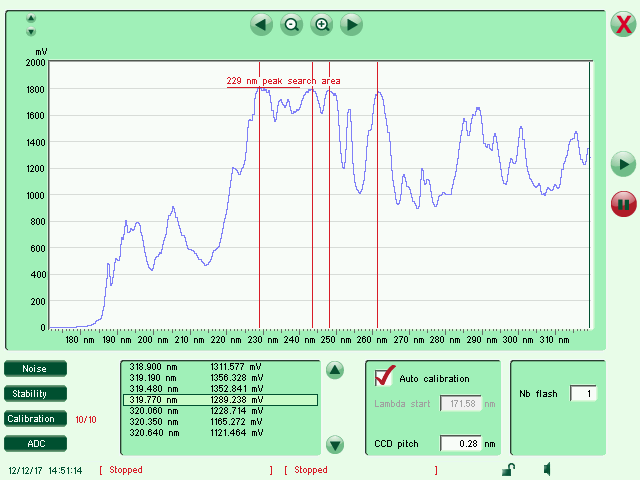Click the padlock icon in status bar
Viewport: 640px width, 480px height.
point(508,469)
